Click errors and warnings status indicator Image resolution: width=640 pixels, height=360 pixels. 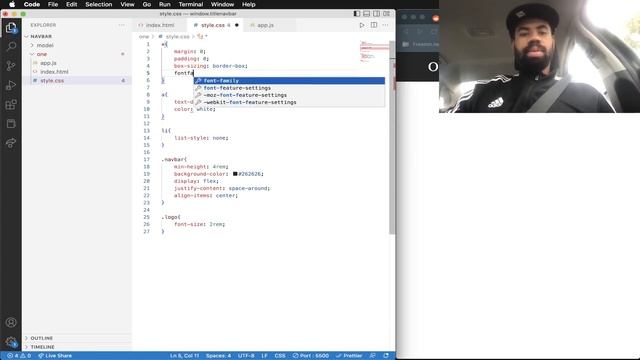[19, 356]
